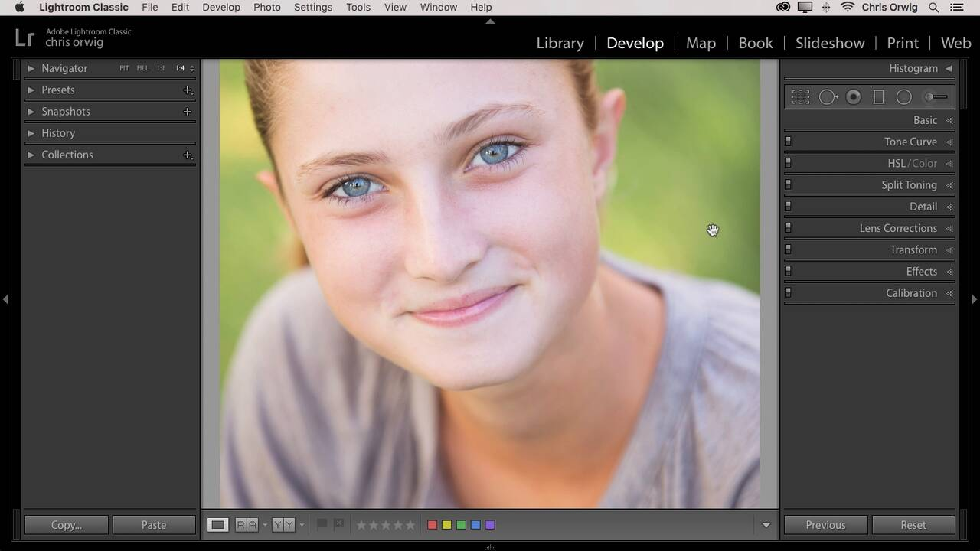This screenshot has width=980, height=551.
Task: Set Navigator zoom to FILL
Action: pos(142,68)
